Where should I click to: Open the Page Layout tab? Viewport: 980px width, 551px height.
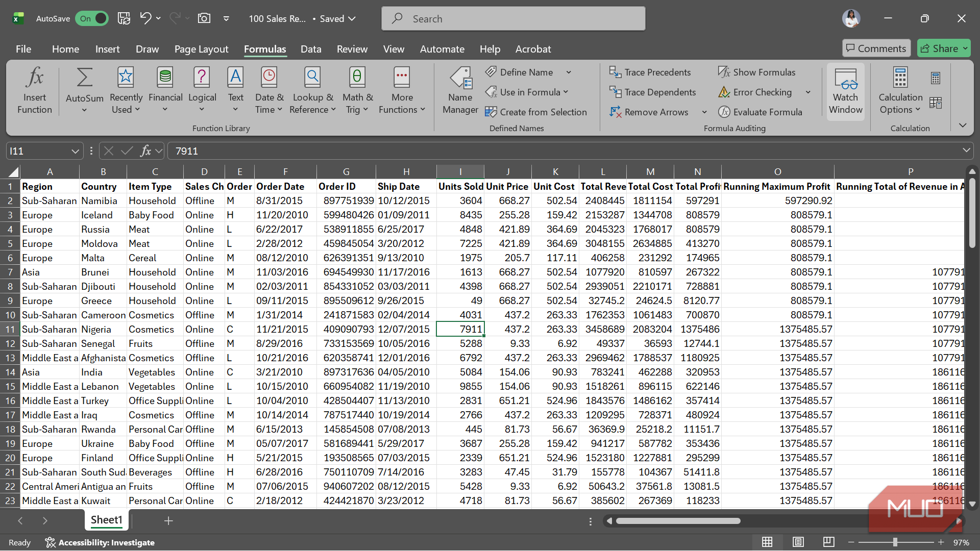[201, 49]
